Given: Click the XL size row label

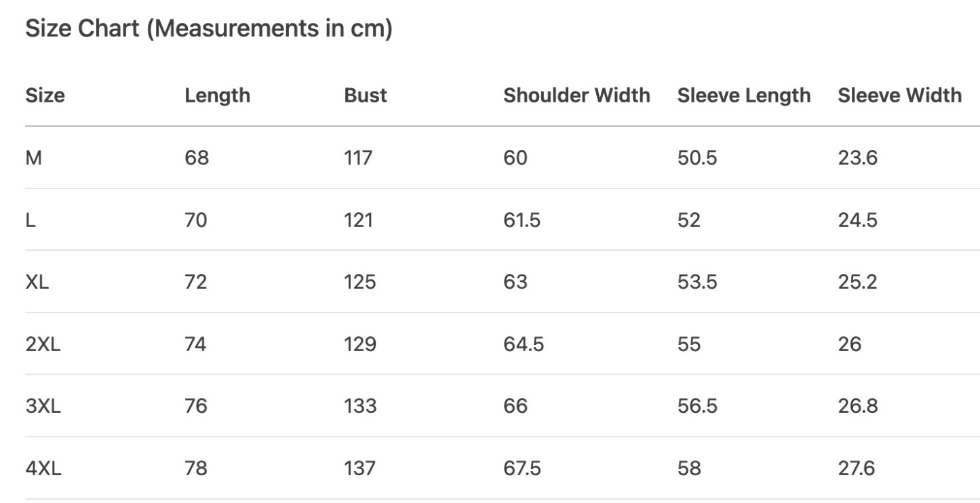Looking at the screenshot, I should (x=37, y=282).
